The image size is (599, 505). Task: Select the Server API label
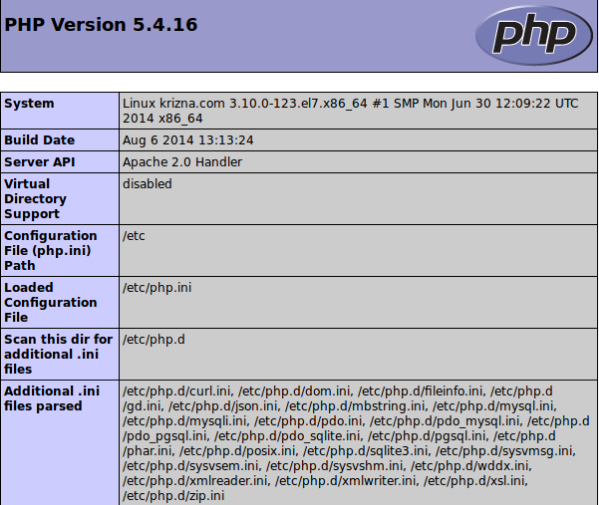(60, 162)
